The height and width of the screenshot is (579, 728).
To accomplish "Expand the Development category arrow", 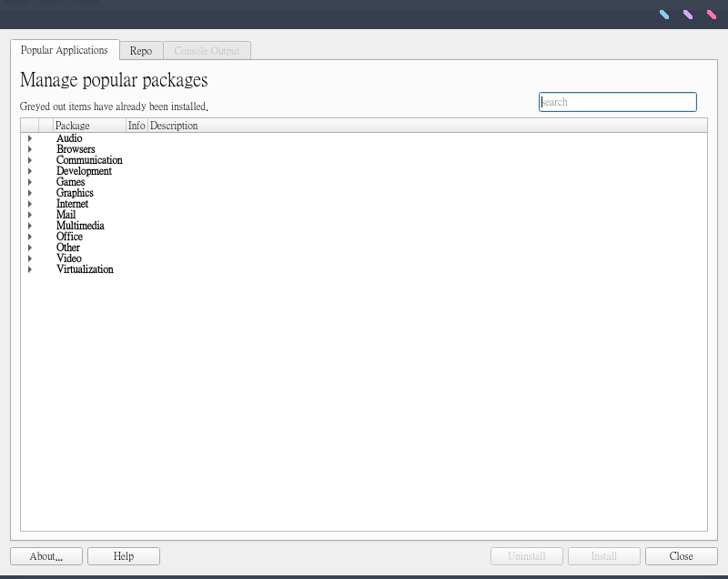I will tap(30, 171).
